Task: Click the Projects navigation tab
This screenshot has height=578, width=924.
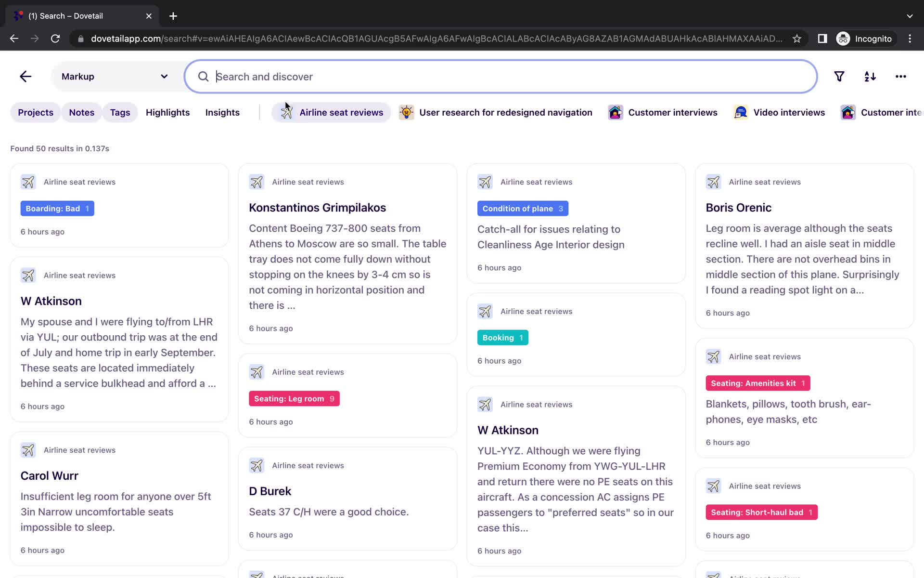Action: (x=35, y=112)
